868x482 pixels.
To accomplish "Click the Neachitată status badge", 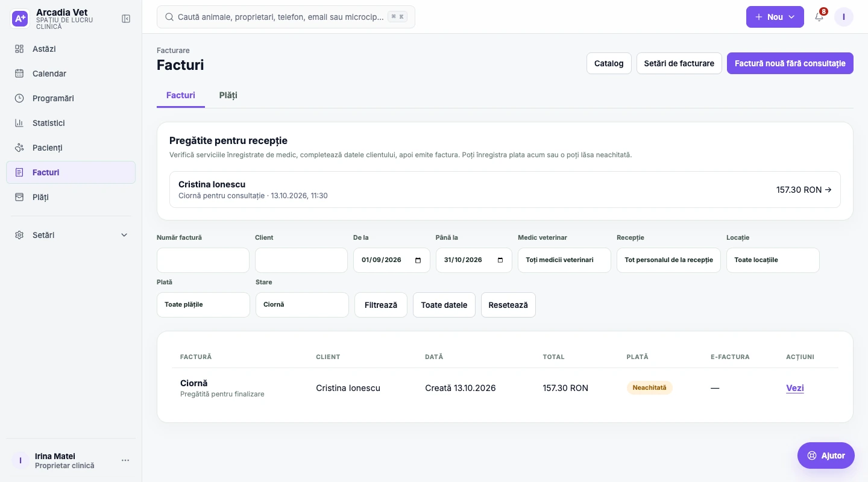I will (649, 388).
